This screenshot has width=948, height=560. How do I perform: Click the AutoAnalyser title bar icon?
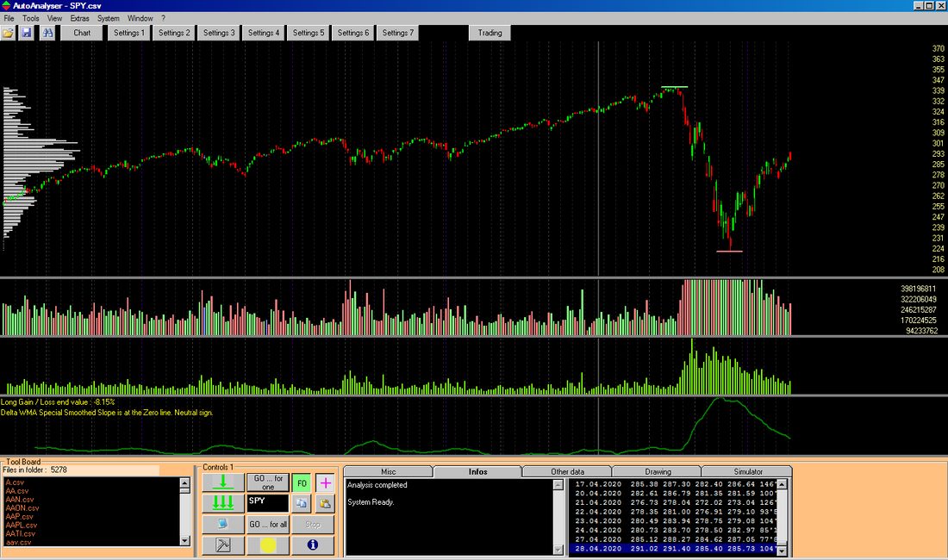coord(5,5)
